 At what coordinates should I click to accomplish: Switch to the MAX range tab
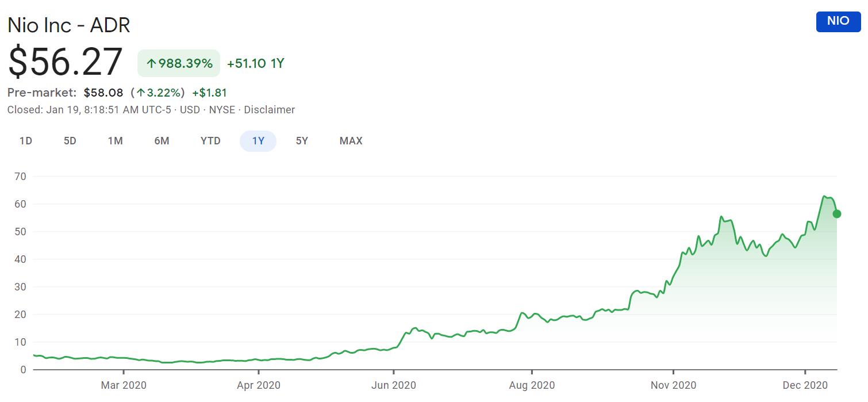(351, 141)
